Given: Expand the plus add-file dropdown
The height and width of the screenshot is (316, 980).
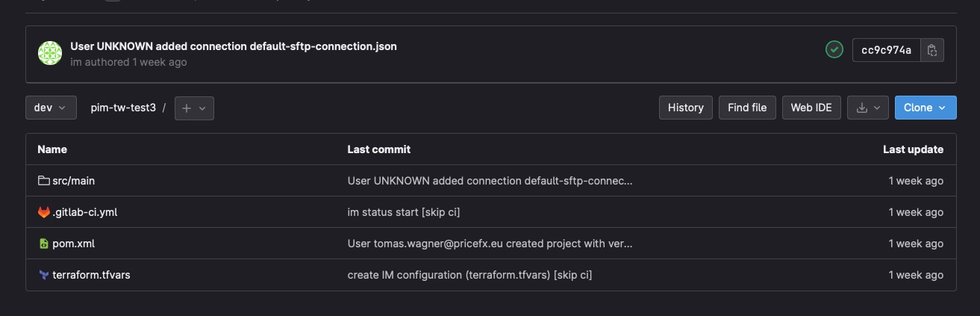Looking at the screenshot, I should [x=194, y=108].
